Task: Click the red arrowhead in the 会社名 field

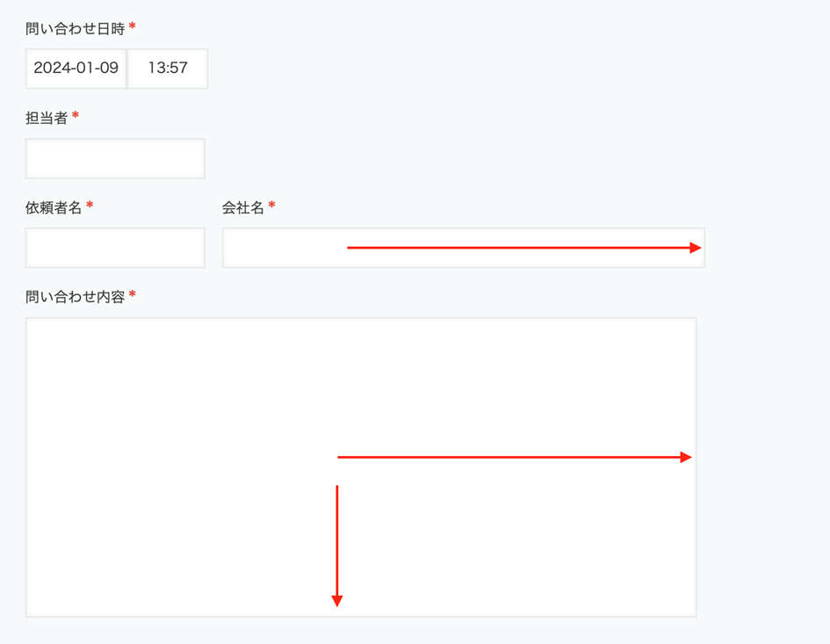Action: (696, 248)
